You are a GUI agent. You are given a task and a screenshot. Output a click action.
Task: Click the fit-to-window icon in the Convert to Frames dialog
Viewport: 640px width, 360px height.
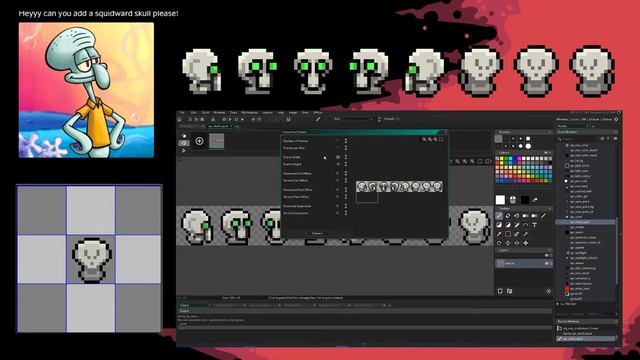pyautogui.click(x=441, y=139)
